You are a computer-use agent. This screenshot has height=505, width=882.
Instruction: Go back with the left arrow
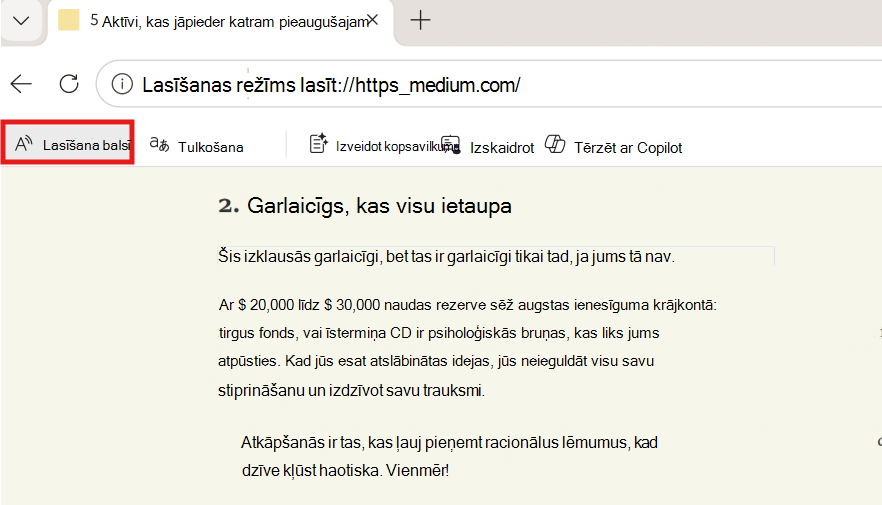click(x=21, y=84)
